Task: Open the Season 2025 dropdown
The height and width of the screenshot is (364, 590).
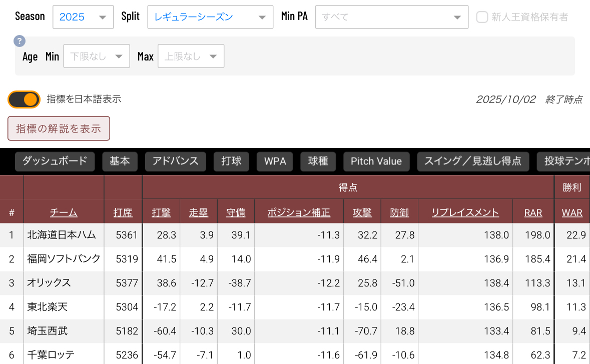Action: pos(83,17)
